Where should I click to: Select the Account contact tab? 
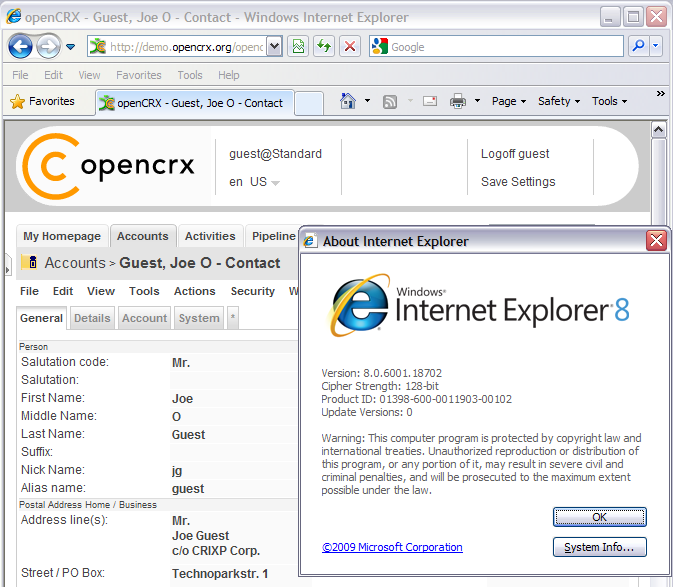144,318
